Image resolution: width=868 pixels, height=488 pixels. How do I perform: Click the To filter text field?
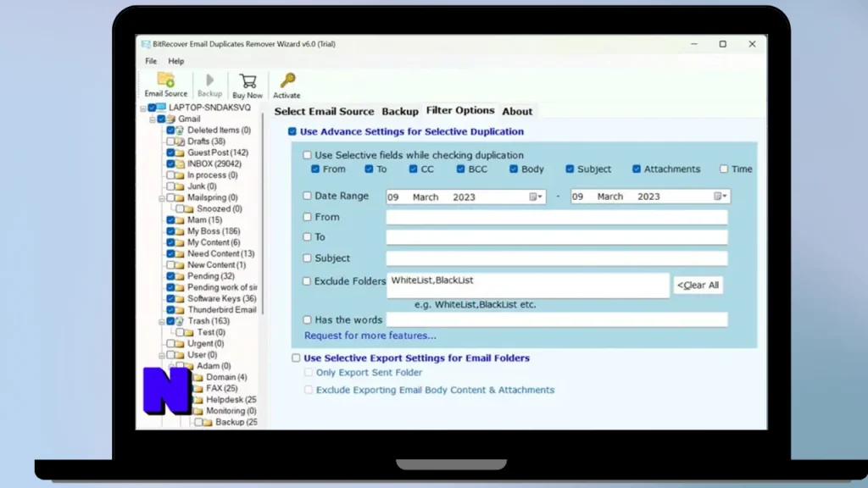557,237
